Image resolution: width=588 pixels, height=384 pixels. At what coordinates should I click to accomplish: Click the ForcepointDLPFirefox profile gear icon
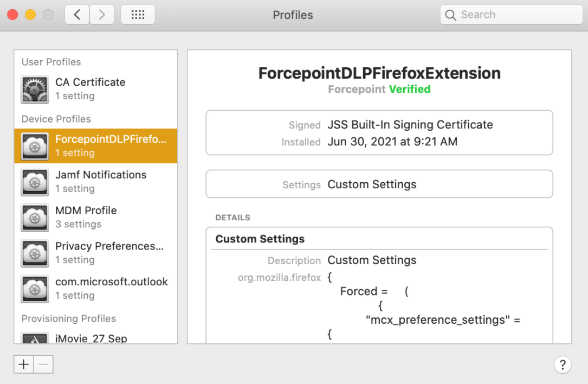[35, 145]
